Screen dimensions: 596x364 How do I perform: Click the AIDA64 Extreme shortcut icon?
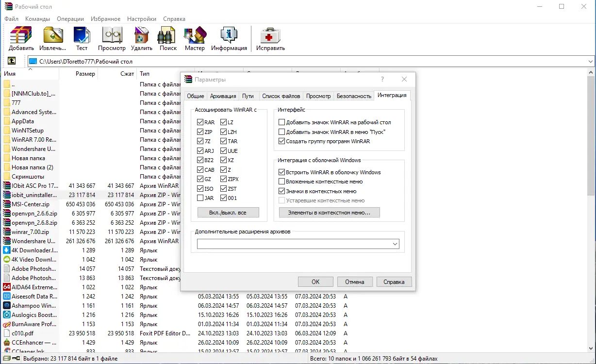coord(7,287)
